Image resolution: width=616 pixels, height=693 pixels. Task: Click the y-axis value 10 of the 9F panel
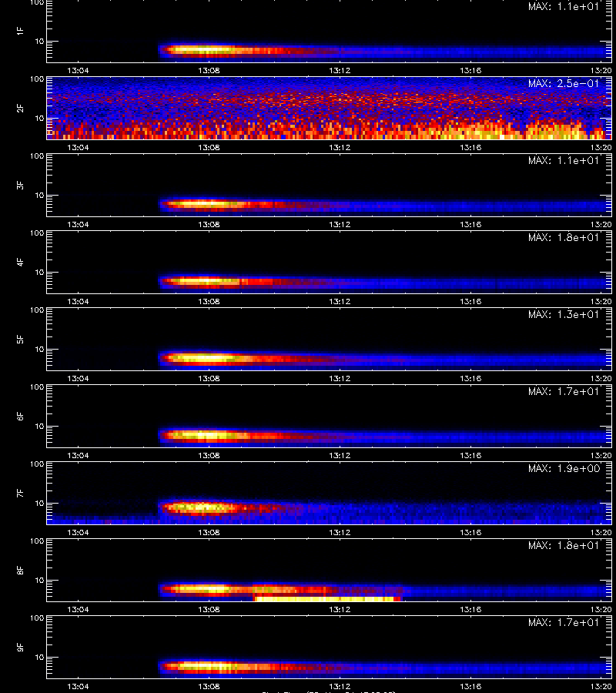[39, 658]
